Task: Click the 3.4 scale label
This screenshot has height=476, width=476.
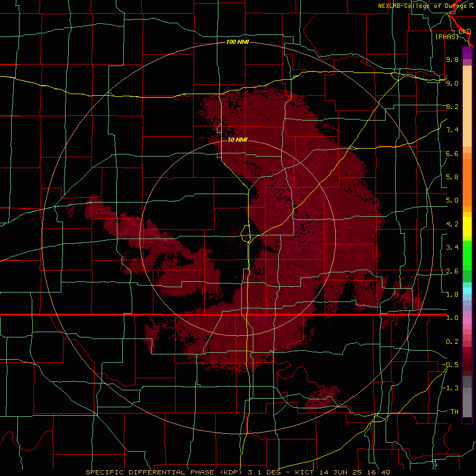Action: (x=452, y=248)
